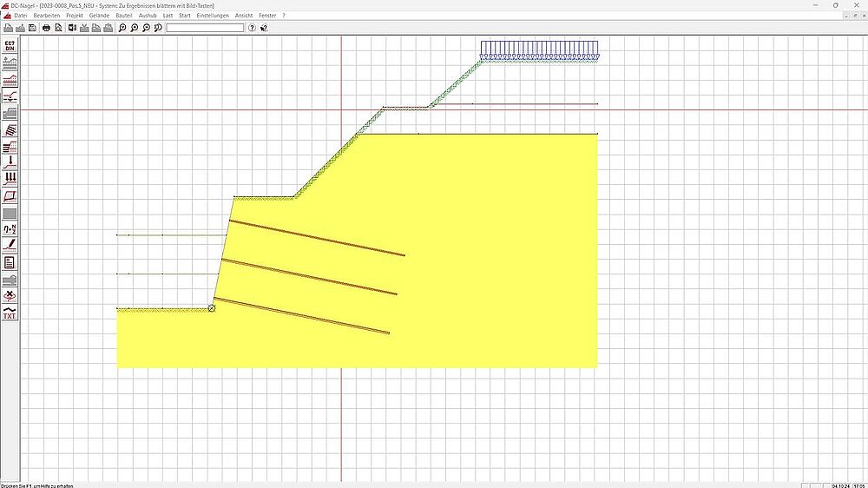Click the context help pointer icon

click(x=265, y=28)
